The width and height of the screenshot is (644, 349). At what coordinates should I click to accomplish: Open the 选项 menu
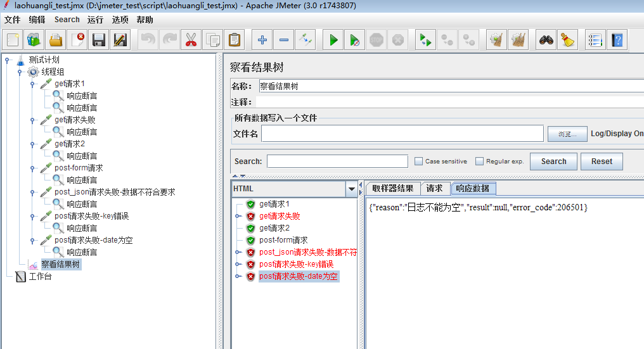(120, 20)
